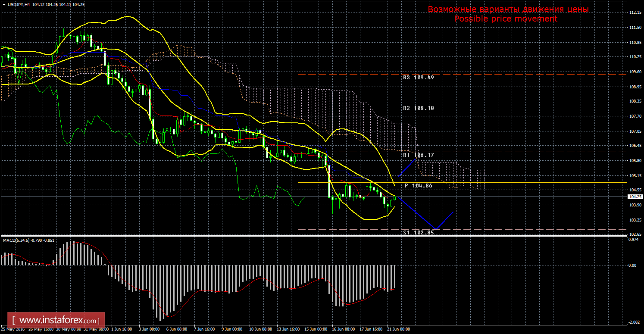Click the red 'Possible price movement' caption
This screenshot has width=644, height=334.
[x=506, y=19]
